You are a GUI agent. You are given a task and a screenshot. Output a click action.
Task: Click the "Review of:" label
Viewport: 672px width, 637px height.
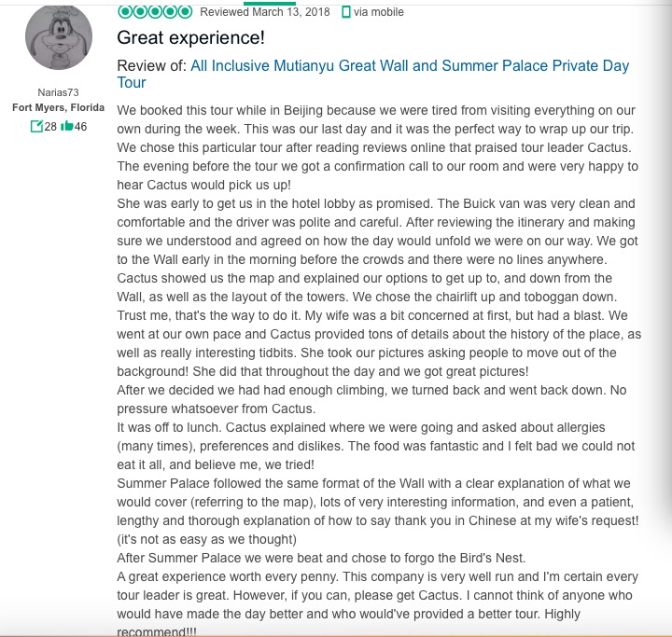[152, 66]
